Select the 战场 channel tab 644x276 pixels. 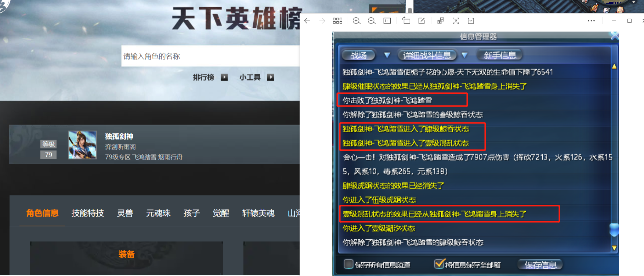[x=358, y=55]
